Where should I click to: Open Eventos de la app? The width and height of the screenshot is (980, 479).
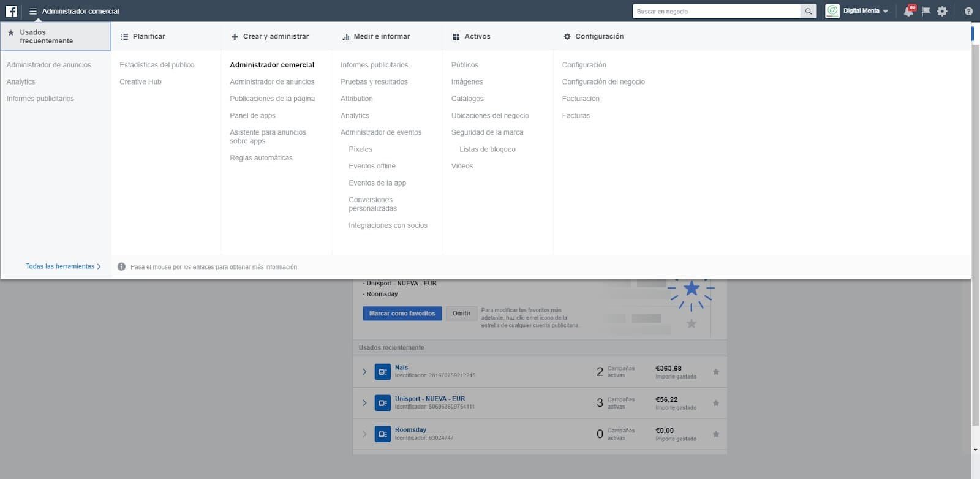click(377, 183)
